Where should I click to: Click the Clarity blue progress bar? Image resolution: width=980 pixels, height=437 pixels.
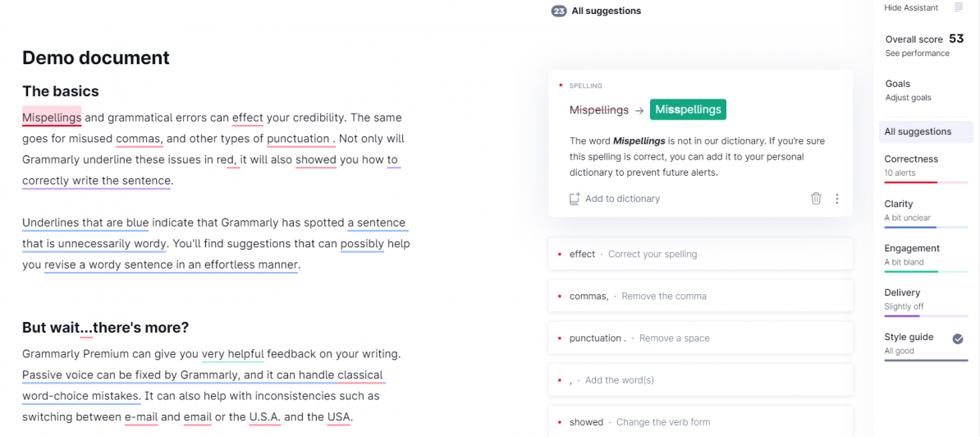(x=927, y=227)
